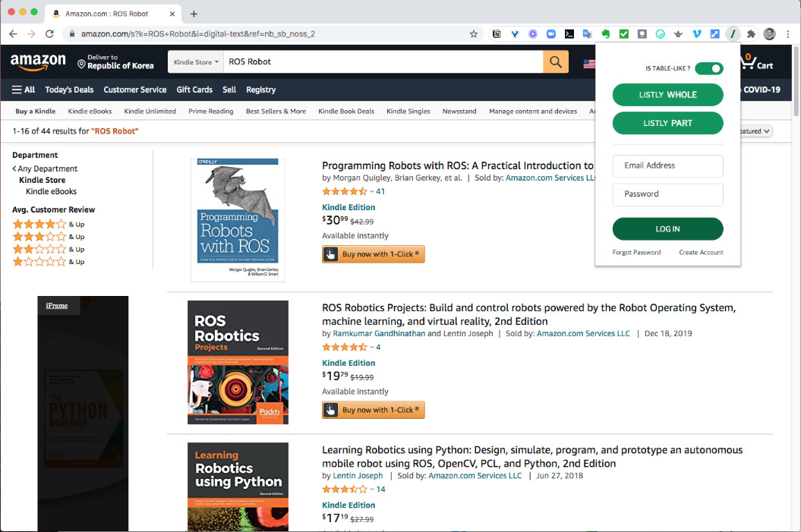Image resolution: width=801 pixels, height=532 pixels.
Task: Open the Google Translate extension
Action: pyautogui.click(x=588, y=34)
